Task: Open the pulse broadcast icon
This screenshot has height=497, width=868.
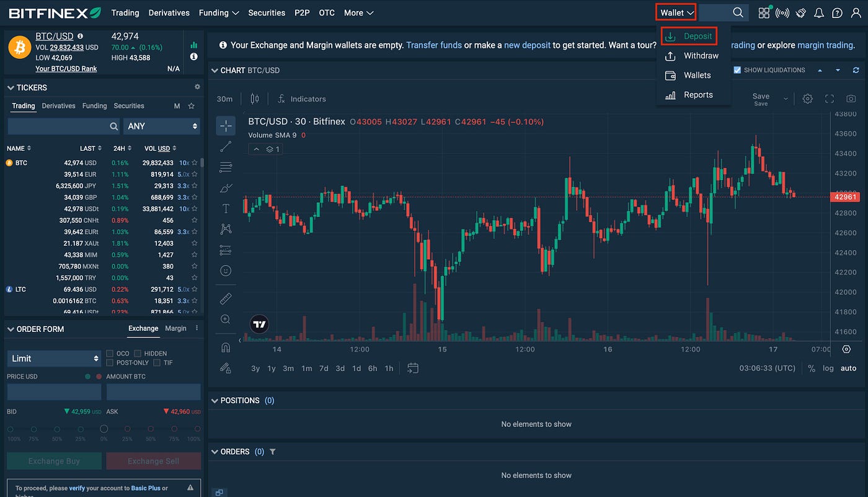Action: (782, 12)
